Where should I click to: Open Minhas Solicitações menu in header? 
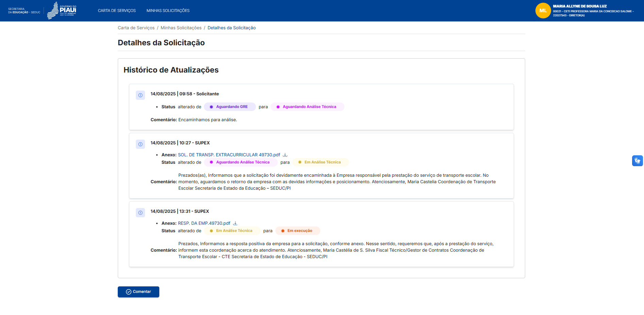(x=168, y=11)
